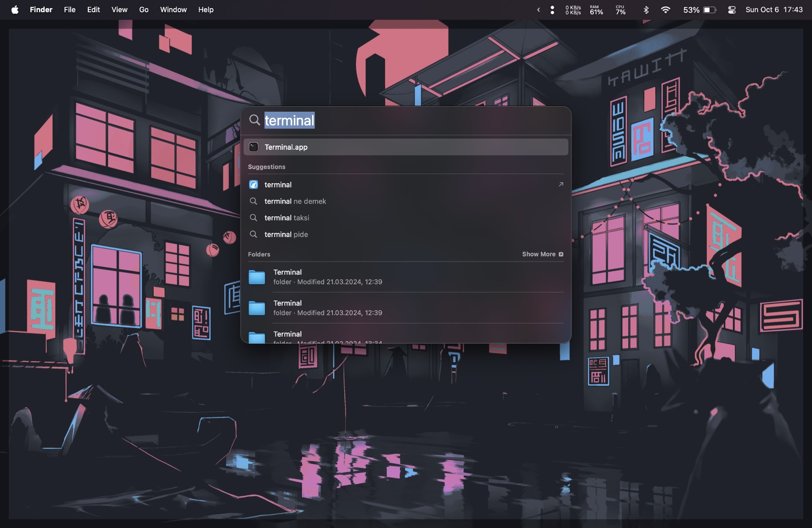Click search icon beside 'terminal ne demek'
Viewport: 812px width, 528px height.
pyautogui.click(x=253, y=202)
